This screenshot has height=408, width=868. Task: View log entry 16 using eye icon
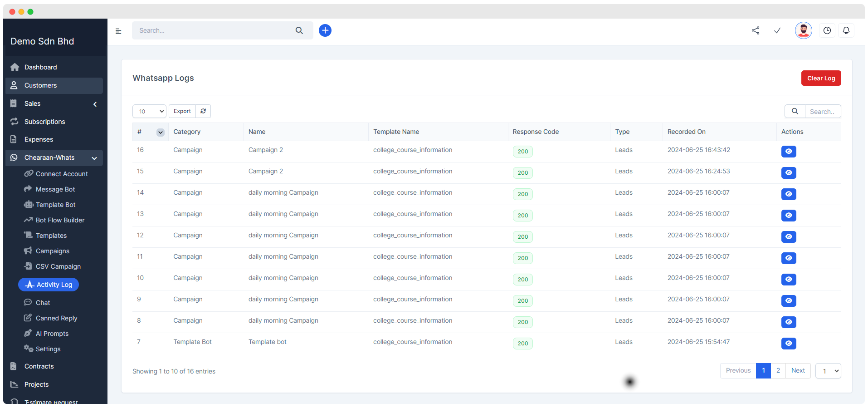click(788, 152)
